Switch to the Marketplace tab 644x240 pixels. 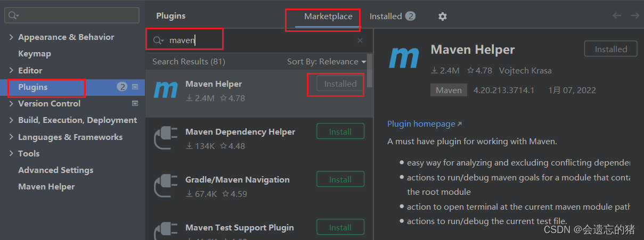pyautogui.click(x=328, y=16)
